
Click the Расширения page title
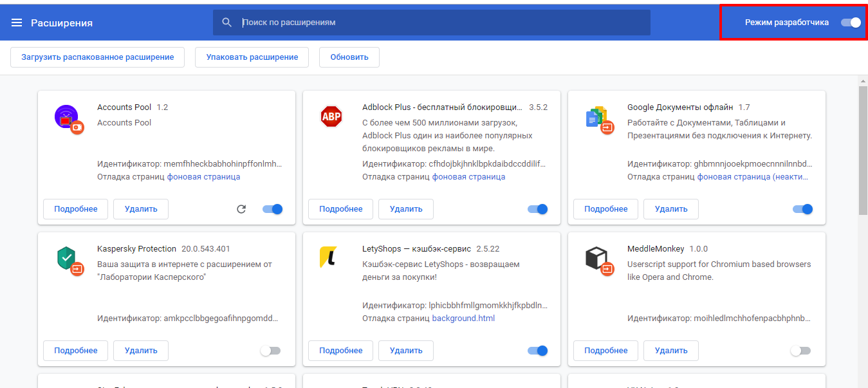[62, 23]
